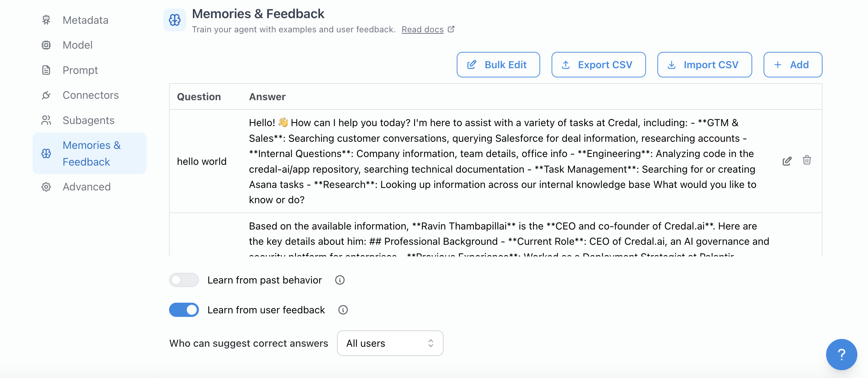Image resolution: width=868 pixels, height=378 pixels.
Task: Enable Learn from past behavior
Action: (184, 280)
